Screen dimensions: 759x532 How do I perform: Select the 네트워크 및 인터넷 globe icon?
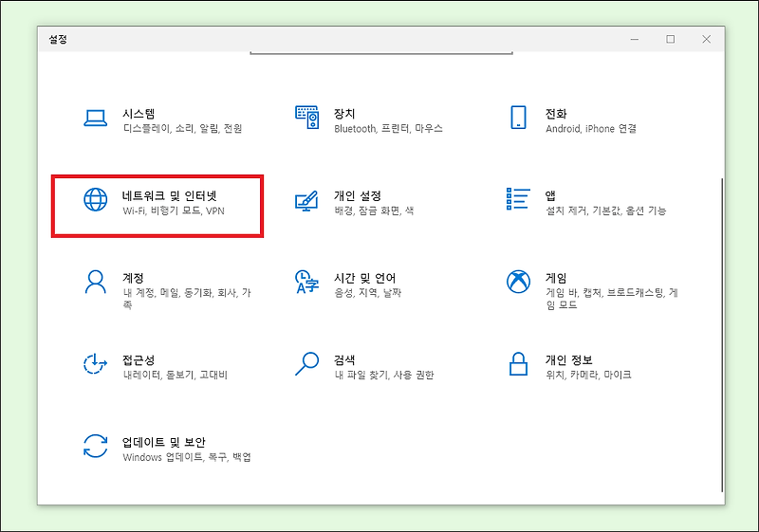coord(96,200)
